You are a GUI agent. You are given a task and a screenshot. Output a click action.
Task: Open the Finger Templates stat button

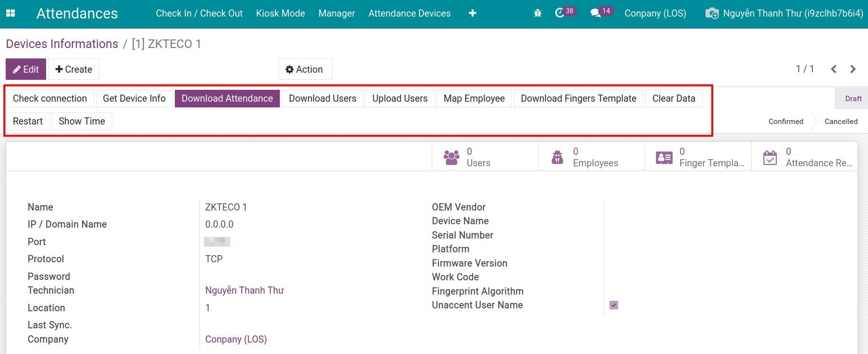pyautogui.click(x=697, y=157)
